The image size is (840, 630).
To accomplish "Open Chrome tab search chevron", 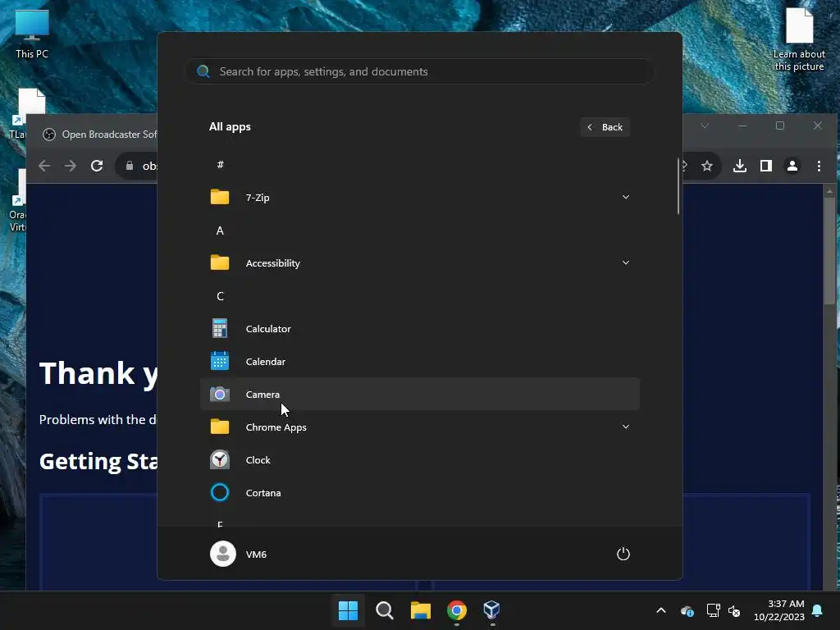I will tap(705, 126).
